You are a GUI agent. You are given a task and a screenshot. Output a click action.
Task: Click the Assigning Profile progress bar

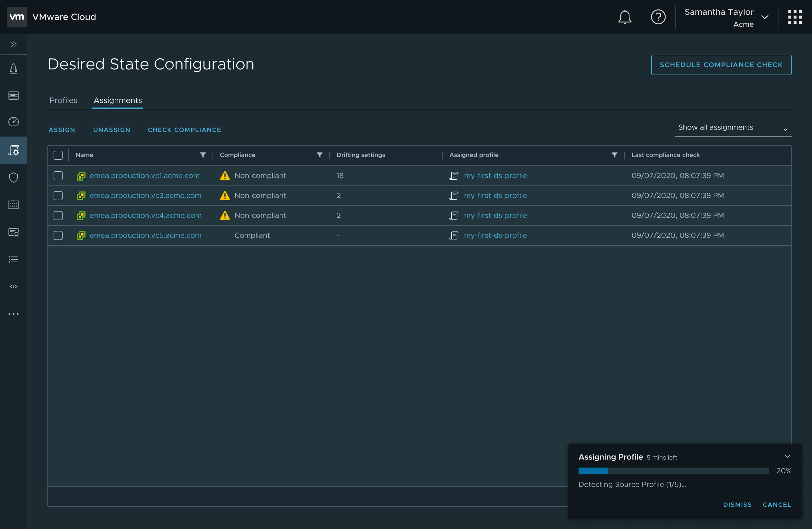click(673, 471)
